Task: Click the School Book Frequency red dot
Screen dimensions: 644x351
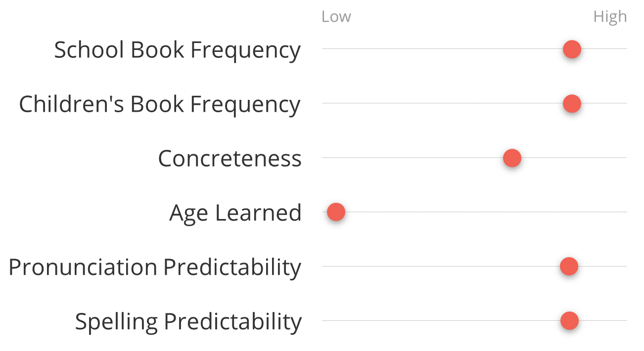Action: 572,49
